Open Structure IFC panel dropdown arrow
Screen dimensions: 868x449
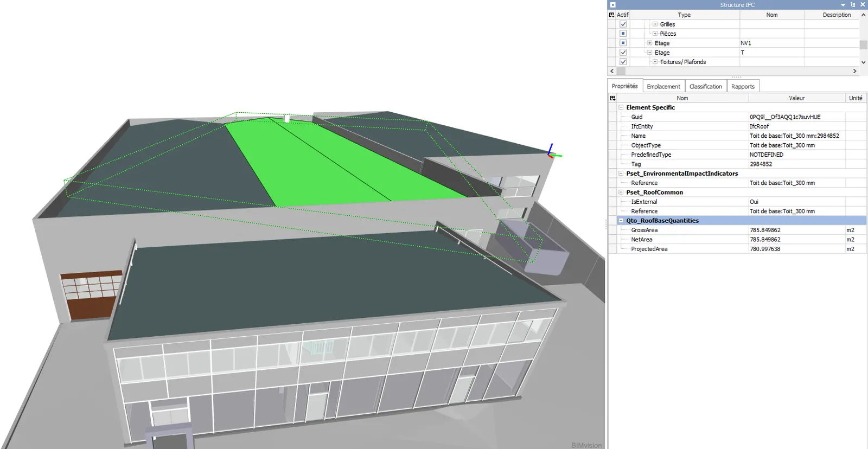[843, 5]
